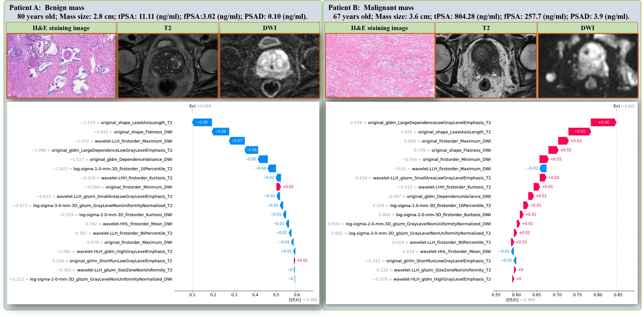This screenshot has height=317, width=644.
Task: Select 'Patient A: Benign mass' title
Action: click(x=47, y=7)
